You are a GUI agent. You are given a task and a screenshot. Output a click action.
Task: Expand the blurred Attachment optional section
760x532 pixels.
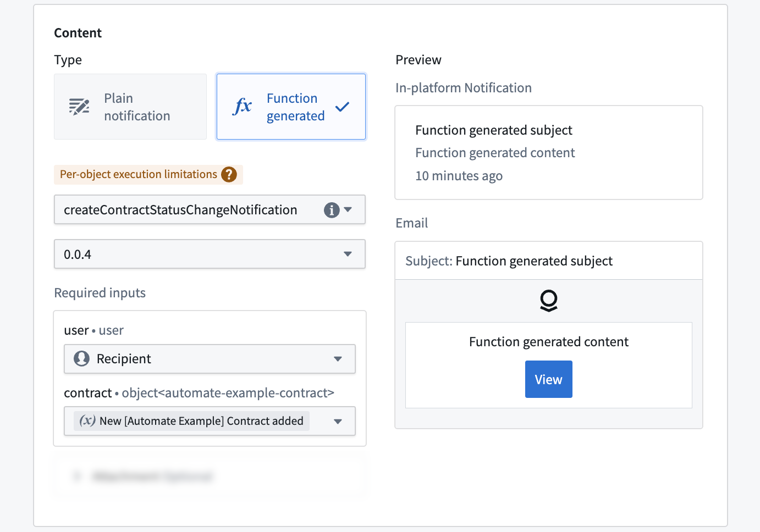pos(210,476)
